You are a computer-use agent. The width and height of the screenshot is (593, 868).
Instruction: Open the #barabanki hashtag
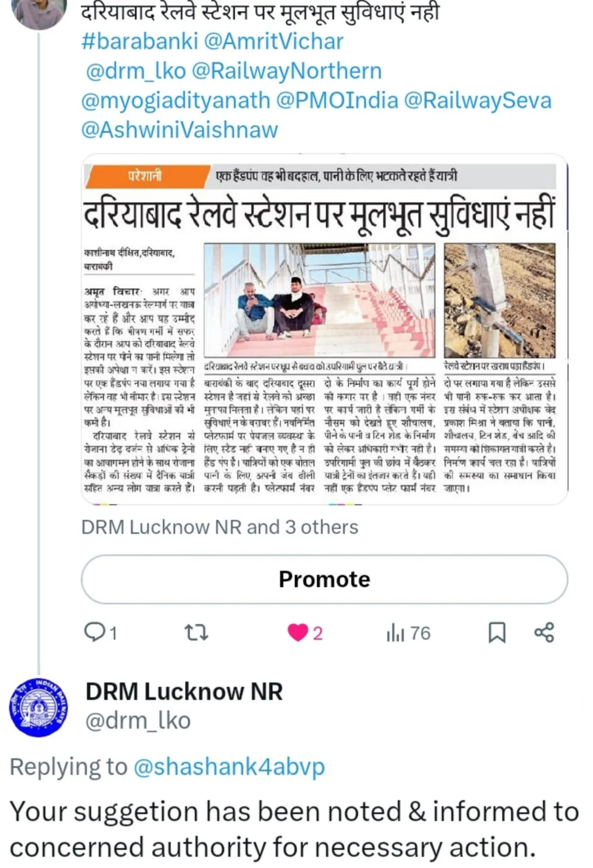[140, 42]
